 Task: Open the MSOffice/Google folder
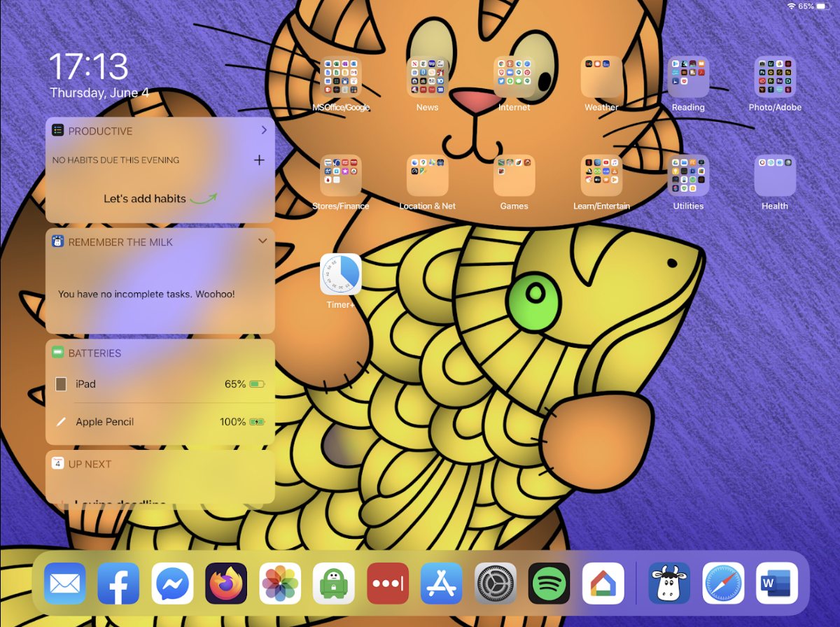pos(341,77)
